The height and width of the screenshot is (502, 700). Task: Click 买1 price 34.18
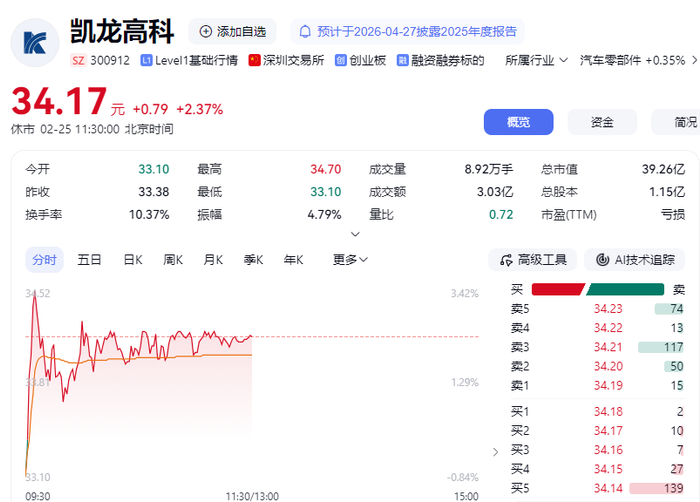point(608,412)
